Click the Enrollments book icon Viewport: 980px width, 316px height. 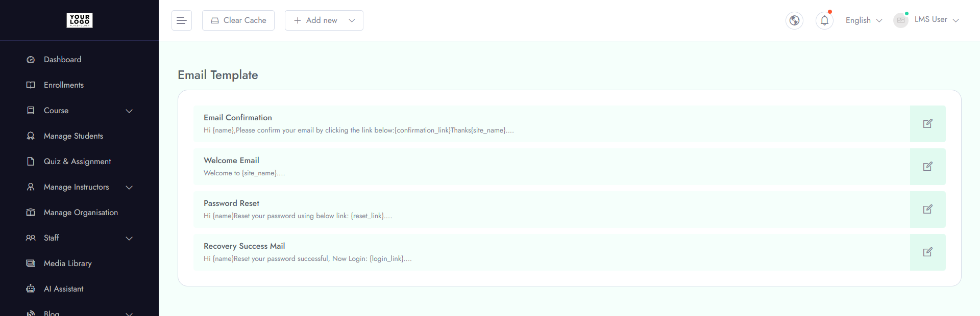(31, 85)
